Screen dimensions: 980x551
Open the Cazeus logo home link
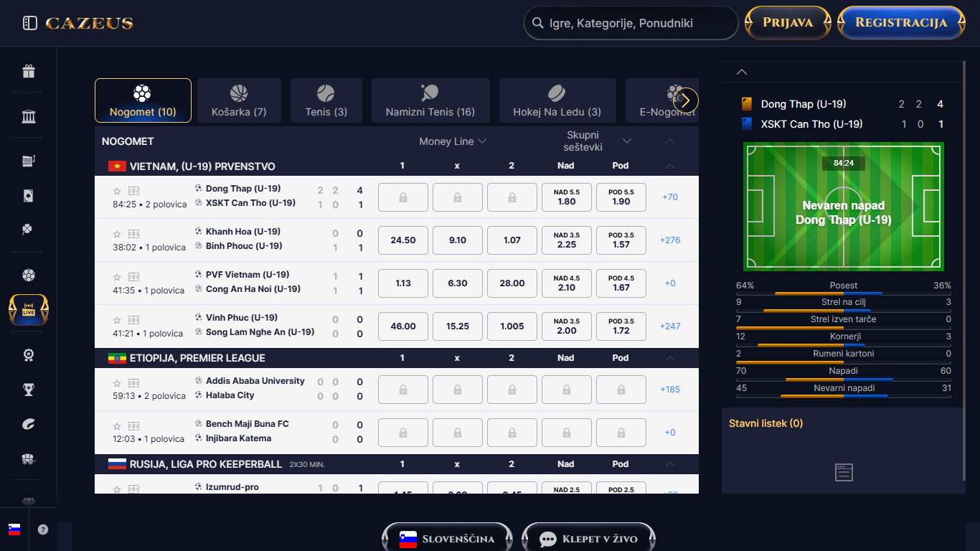click(90, 23)
